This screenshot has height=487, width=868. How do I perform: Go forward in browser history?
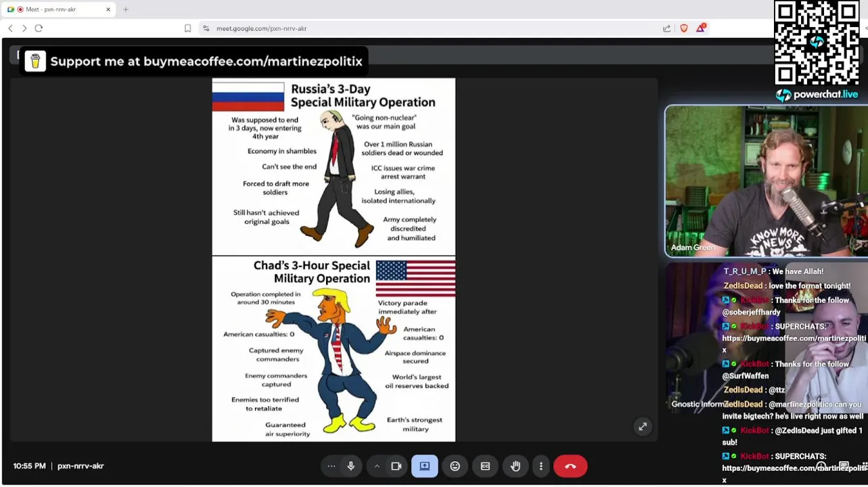coord(24,28)
